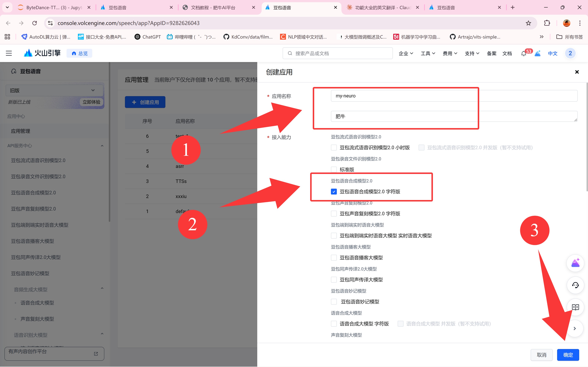Switch to 文档教程 - 肥牛AI平台 tab

[x=213, y=8]
